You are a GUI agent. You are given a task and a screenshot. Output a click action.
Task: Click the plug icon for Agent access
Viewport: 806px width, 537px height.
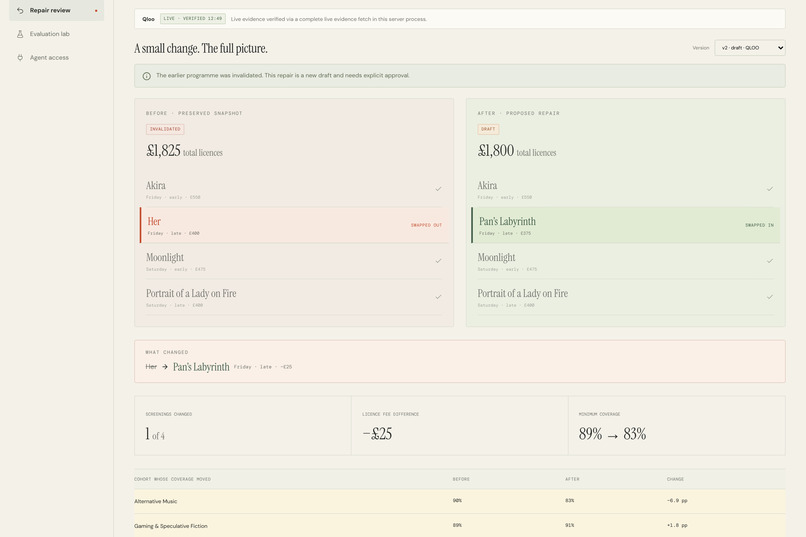[20, 58]
